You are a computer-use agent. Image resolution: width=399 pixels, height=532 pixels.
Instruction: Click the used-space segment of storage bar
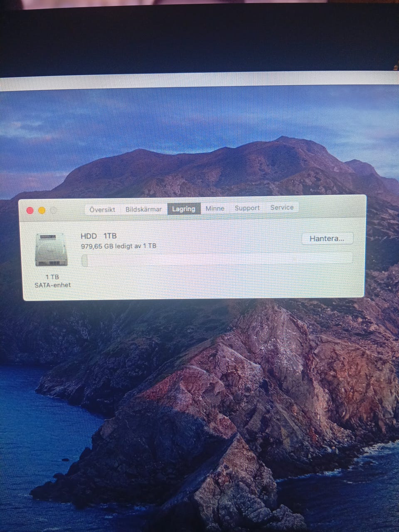(84, 261)
